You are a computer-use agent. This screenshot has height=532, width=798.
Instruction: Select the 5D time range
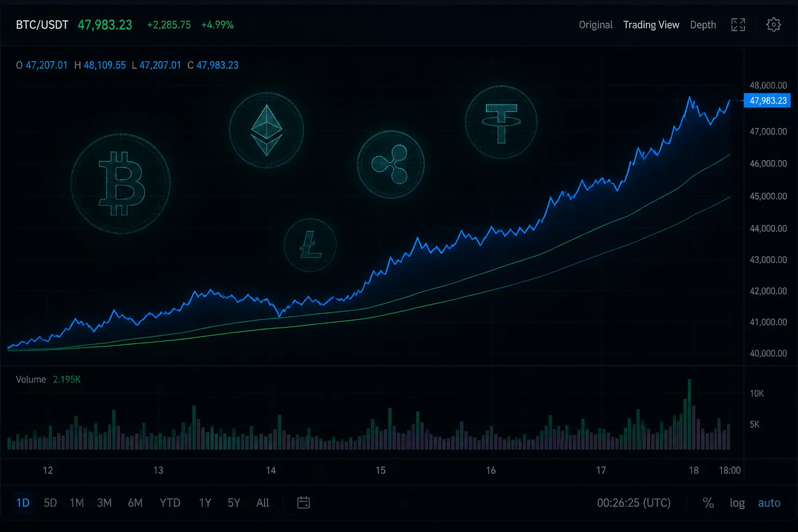coord(50,503)
